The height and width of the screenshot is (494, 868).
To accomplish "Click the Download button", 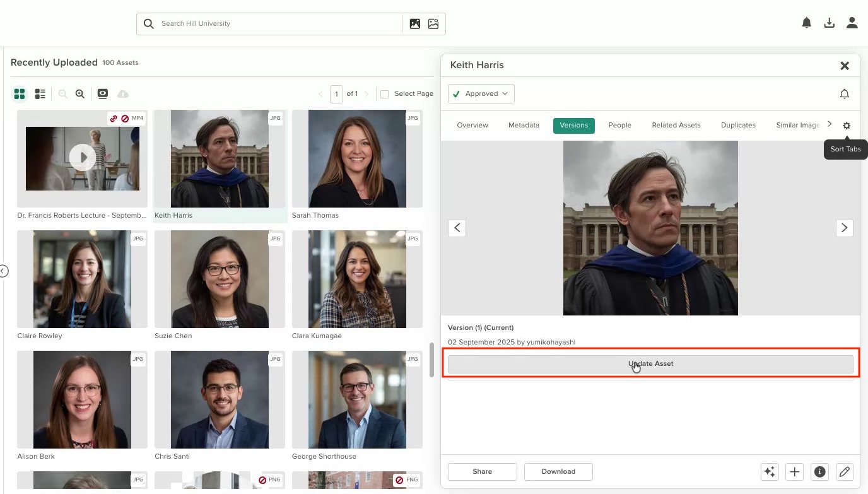I will click(x=558, y=471).
